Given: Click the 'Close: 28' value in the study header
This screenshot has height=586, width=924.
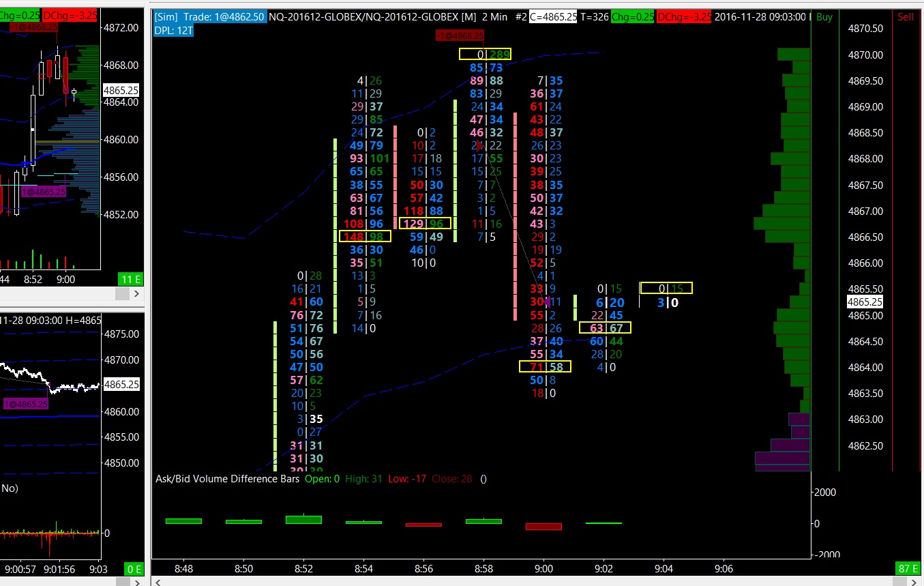Looking at the screenshot, I should [x=451, y=479].
